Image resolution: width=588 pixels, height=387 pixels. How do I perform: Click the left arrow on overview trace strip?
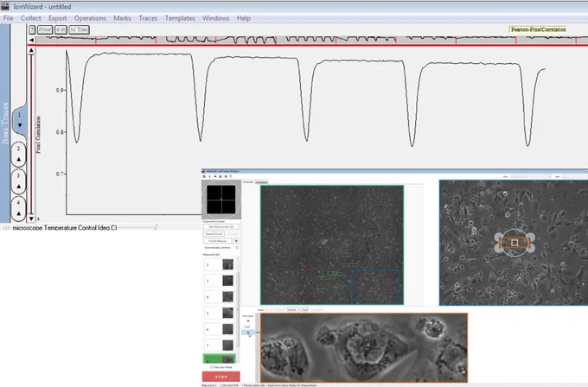click(31, 40)
